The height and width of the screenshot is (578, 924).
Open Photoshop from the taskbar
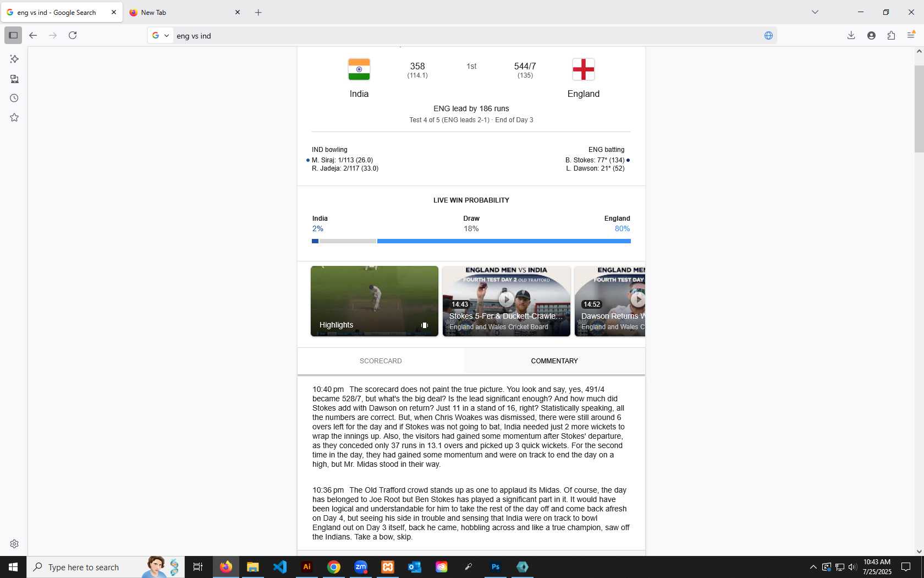click(496, 567)
